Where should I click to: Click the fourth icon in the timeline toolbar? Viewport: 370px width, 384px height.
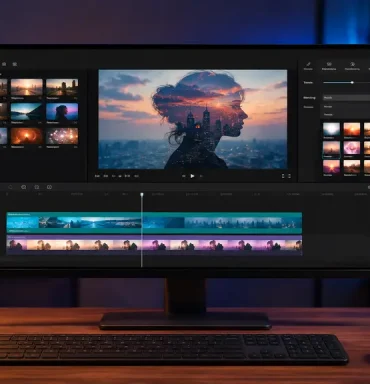[x=49, y=187]
